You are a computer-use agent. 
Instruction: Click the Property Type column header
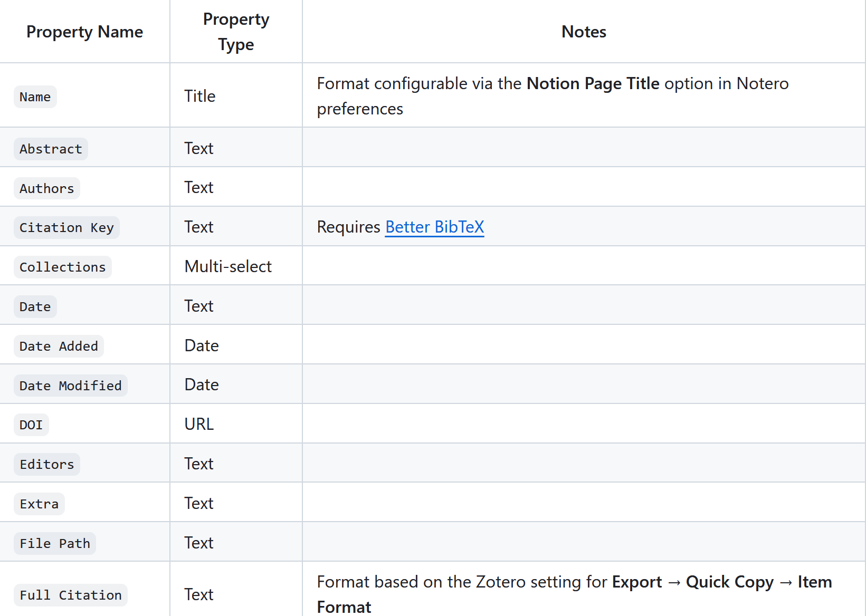(236, 32)
